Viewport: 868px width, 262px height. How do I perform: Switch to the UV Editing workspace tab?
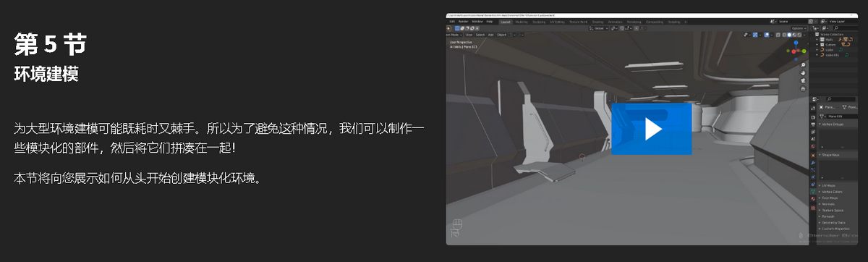[558, 22]
